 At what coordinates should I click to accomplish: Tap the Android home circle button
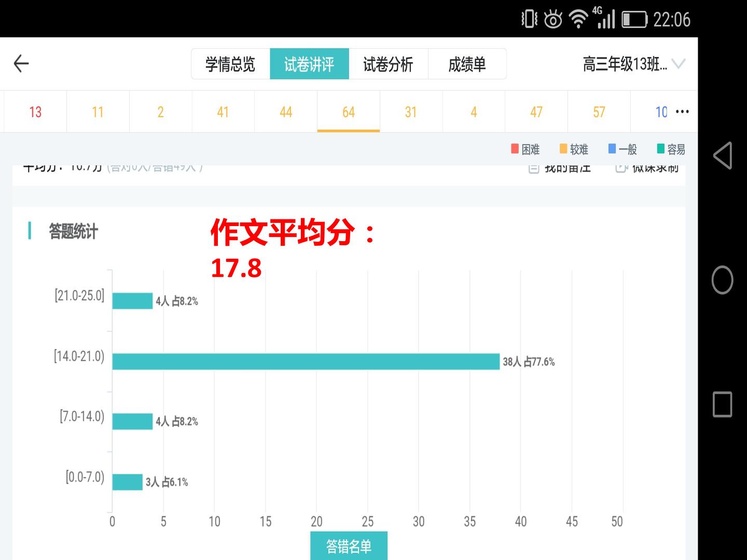722,280
